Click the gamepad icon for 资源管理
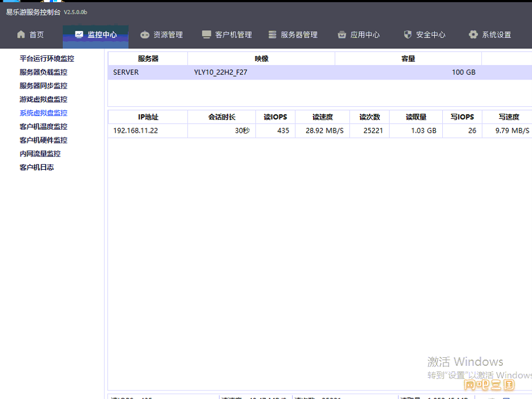The image size is (532, 399). [x=145, y=35]
